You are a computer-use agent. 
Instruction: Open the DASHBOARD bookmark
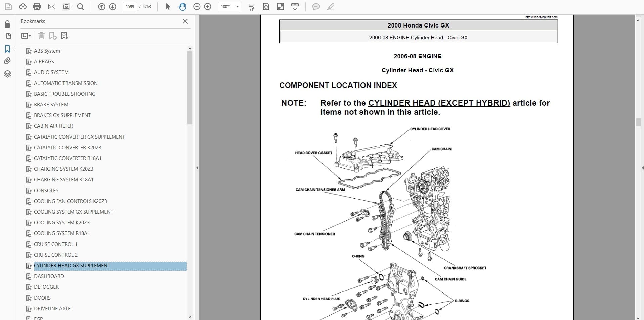pyautogui.click(x=49, y=276)
